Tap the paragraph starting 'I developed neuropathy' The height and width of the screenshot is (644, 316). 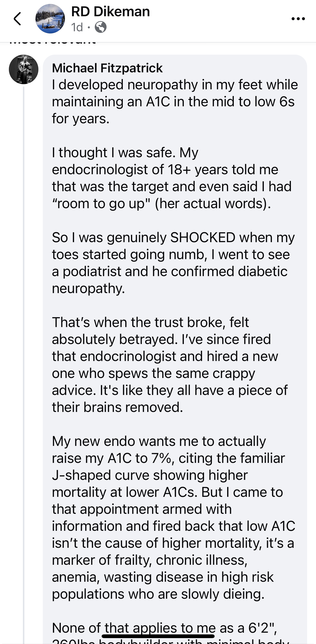173,101
